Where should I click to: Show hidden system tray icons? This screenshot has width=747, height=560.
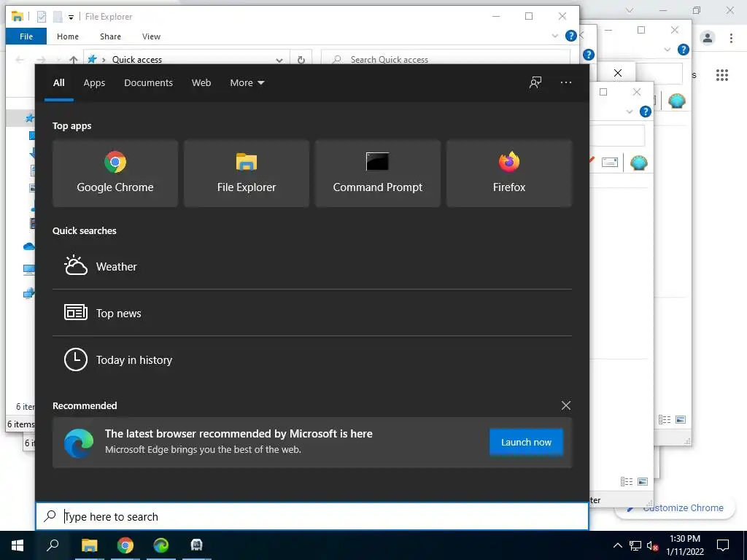click(x=617, y=545)
